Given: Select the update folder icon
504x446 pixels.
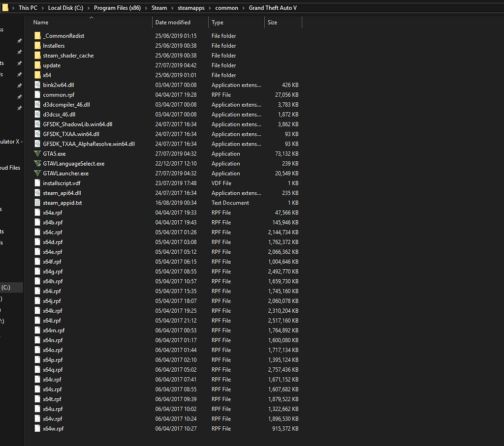Looking at the screenshot, I should (37, 65).
